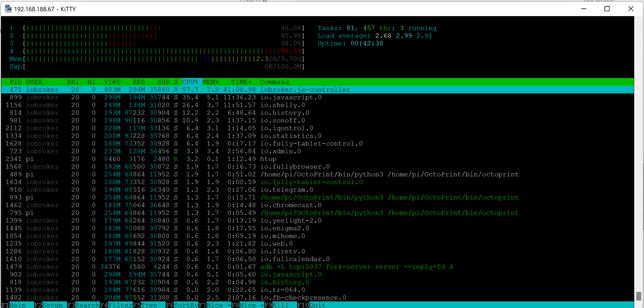Select green io.fully-tablet-control.0 thread PID 1634
The width and height of the screenshot is (644, 308).
[317, 182]
